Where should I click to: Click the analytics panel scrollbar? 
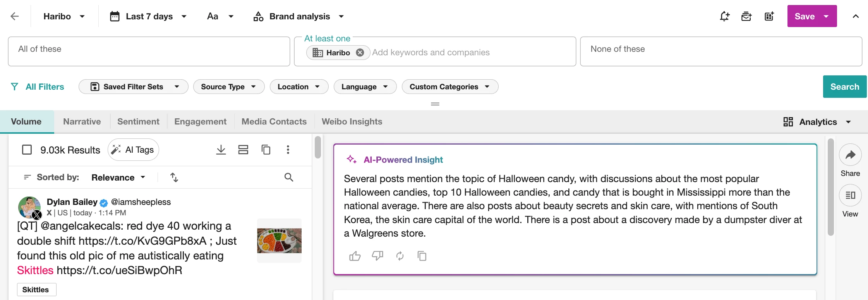(x=830, y=187)
